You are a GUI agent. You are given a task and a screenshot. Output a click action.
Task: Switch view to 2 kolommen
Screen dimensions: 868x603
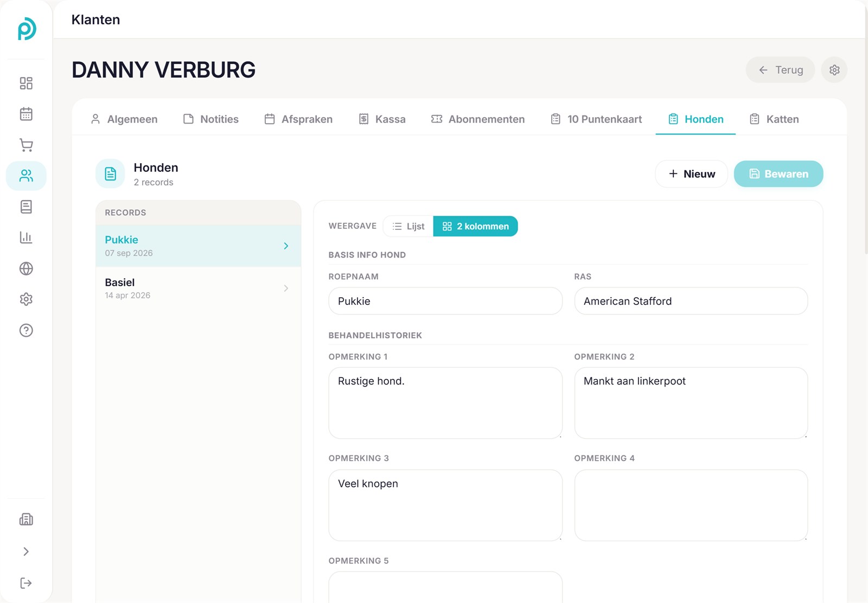click(x=476, y=226)
